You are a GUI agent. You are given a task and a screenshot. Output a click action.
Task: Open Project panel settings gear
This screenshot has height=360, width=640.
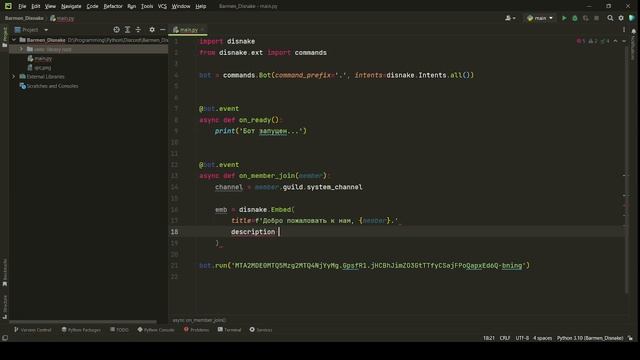click(x=152, y=30)
